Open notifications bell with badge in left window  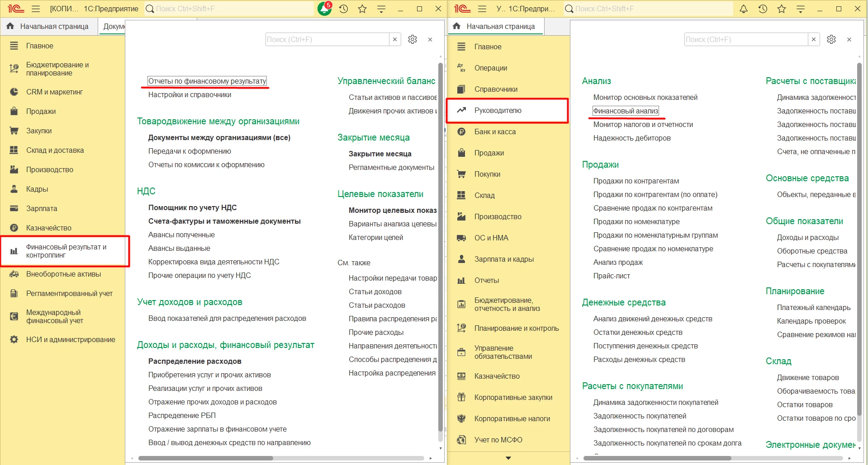pos(325,9)
